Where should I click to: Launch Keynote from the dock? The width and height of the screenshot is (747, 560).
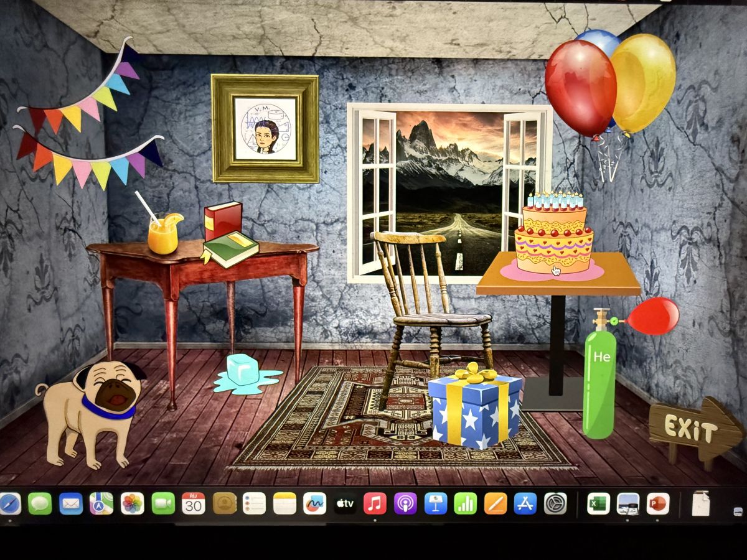436,503
